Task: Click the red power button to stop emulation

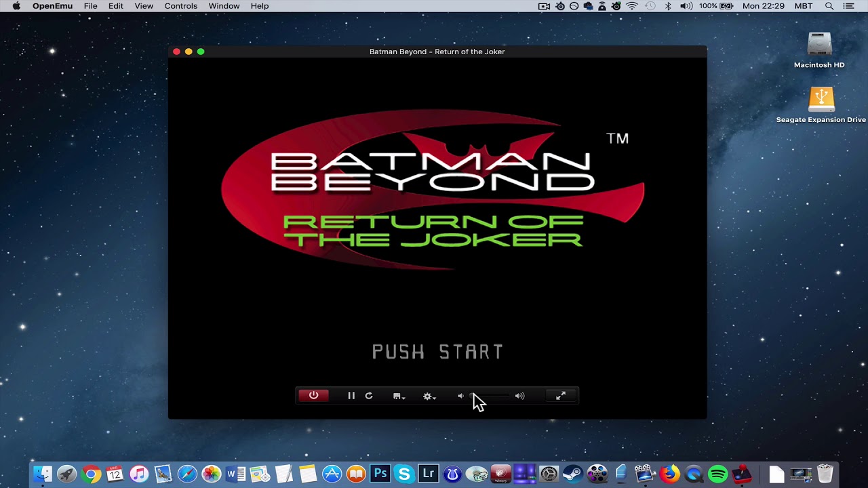Action: pos(313,396)
